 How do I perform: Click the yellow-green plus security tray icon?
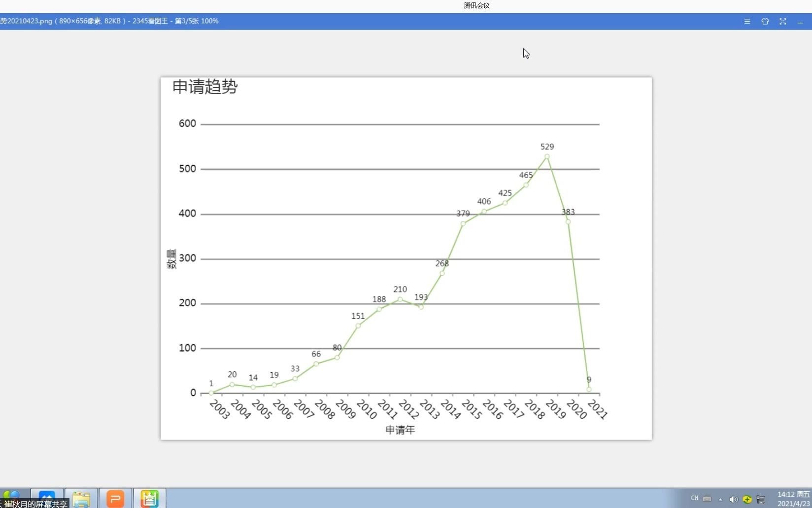tap(747, 499)
